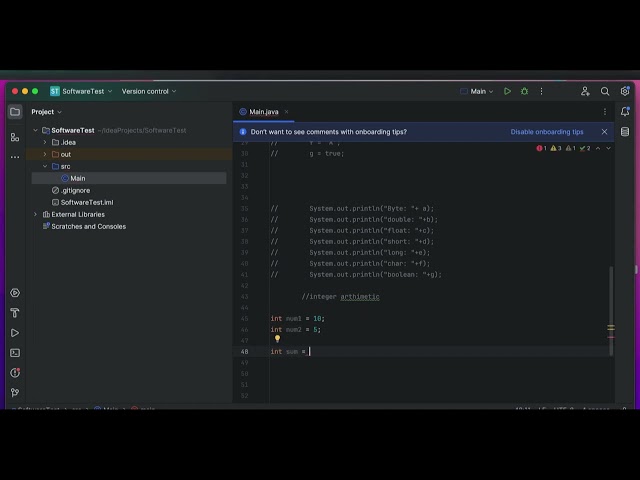Run Main with the green play button
The width and height of the screenshot is (640, 480).
pyautogui.click(x=507, y=91)
